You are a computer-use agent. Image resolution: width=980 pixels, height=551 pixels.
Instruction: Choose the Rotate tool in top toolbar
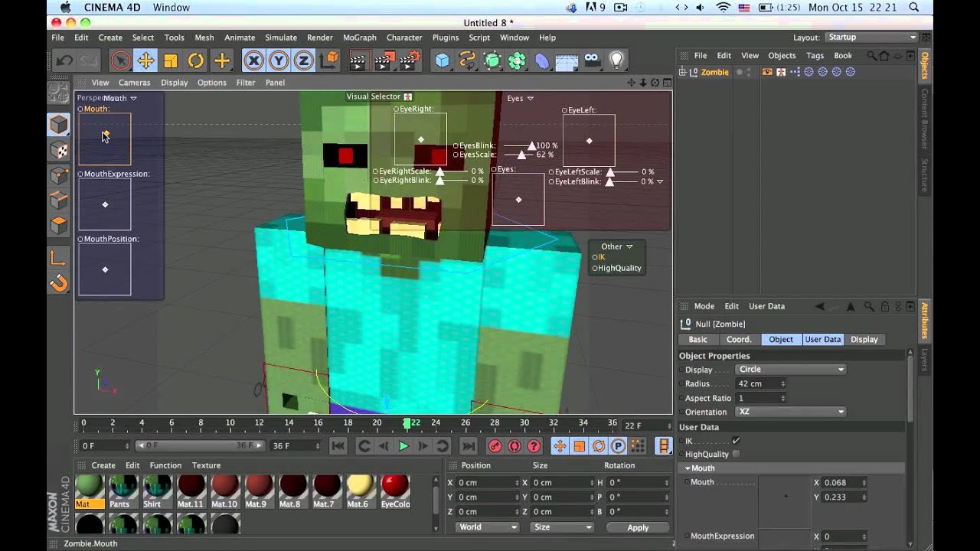click(x=196, y=60)
